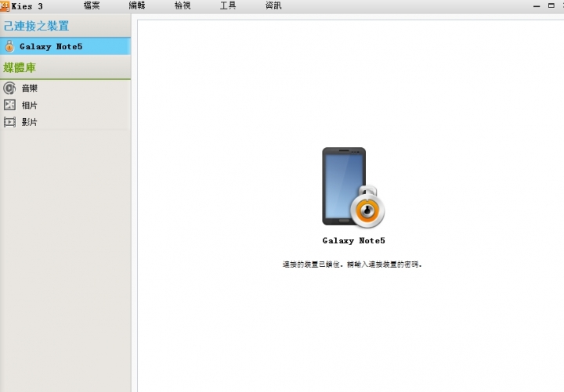Click the photos icon in the media library
This screenshot has height=392, width=564.
coord(9,105)
